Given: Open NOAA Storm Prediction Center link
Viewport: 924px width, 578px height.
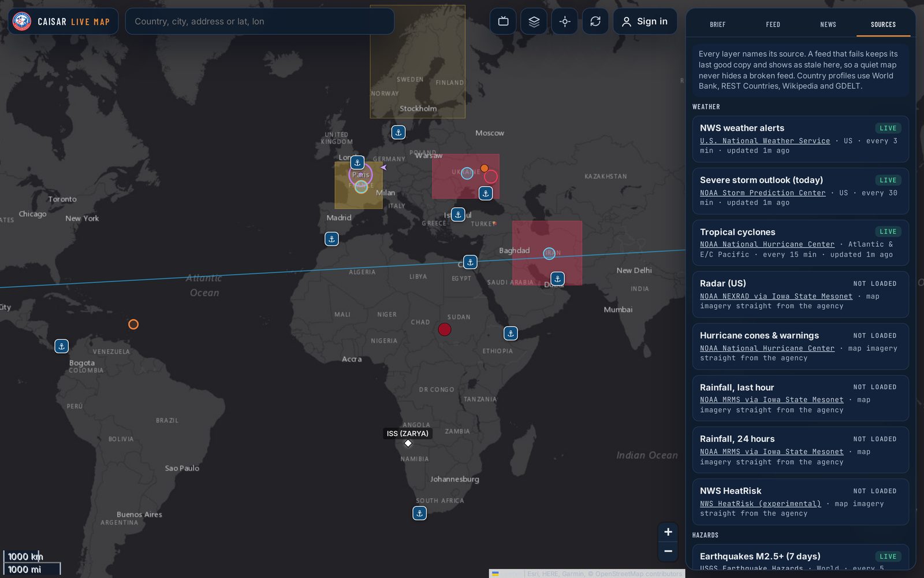Looking at the screenshot, I should pyautogui.click(x=763, y=193).
